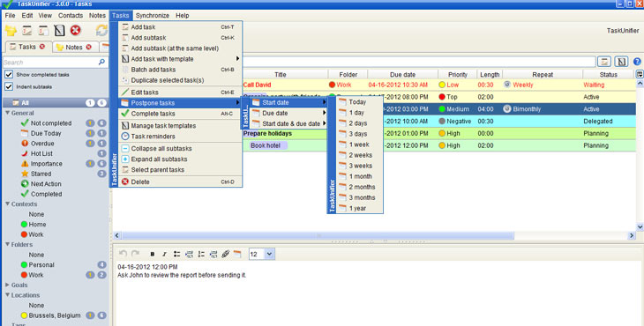
Task: Choose Expand all subtasks
Action: pos(180,159)
